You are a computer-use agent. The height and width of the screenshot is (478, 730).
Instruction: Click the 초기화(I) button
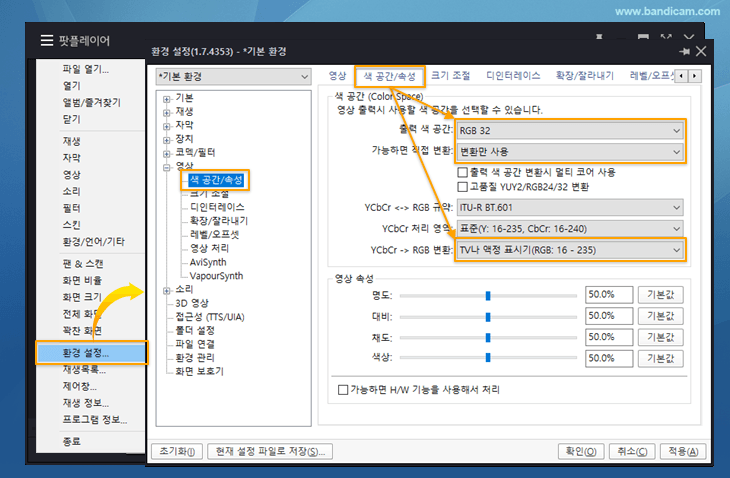[177, 451]
